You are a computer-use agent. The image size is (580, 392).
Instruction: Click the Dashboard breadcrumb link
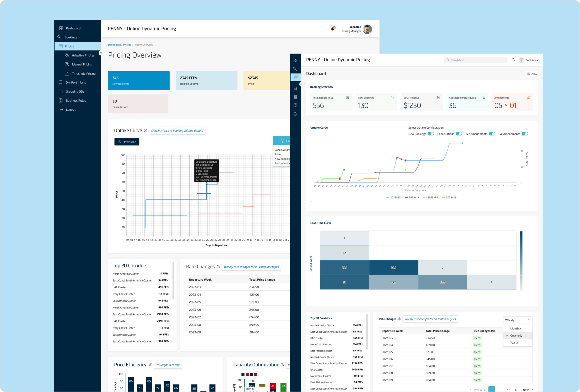click(114, 45)
